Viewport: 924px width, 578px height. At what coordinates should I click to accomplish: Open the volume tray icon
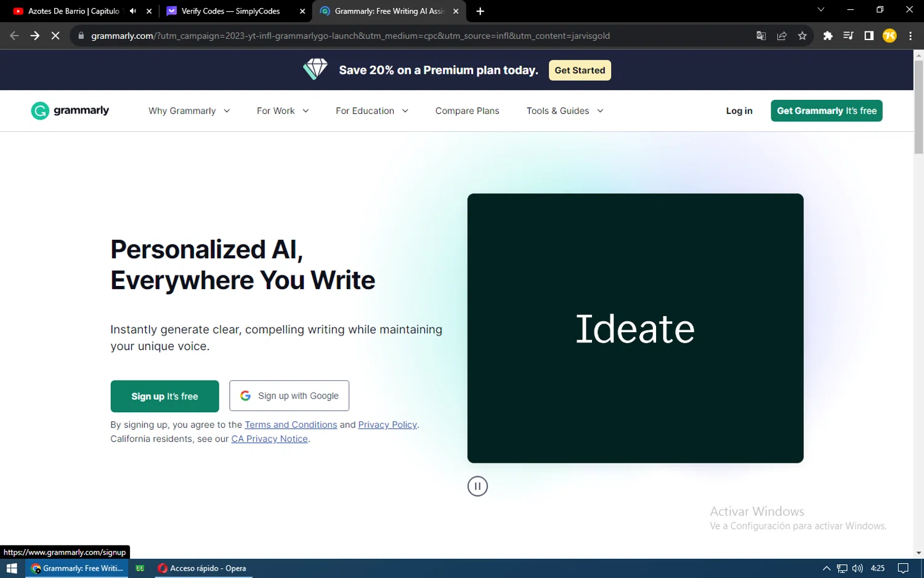click(x=857, y=568)
